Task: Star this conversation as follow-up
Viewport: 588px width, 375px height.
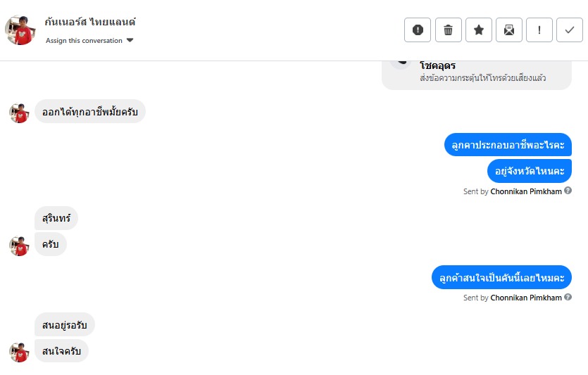Action: pos(479,30)
